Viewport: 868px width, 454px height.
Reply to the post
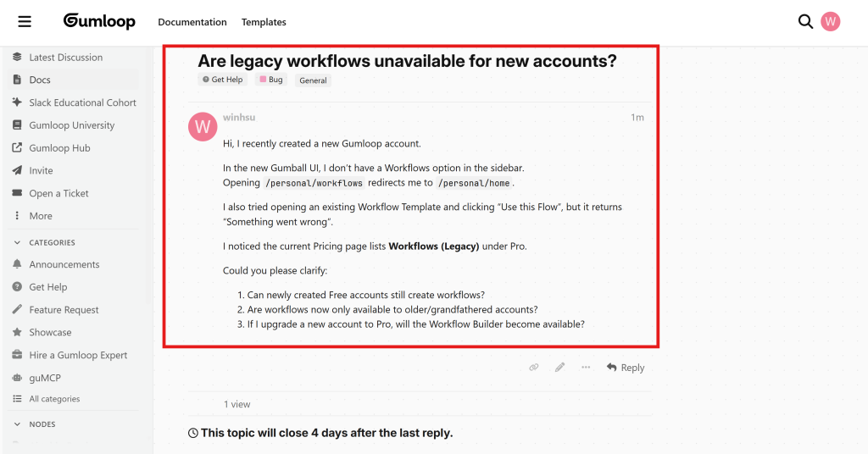click(626, 368)
